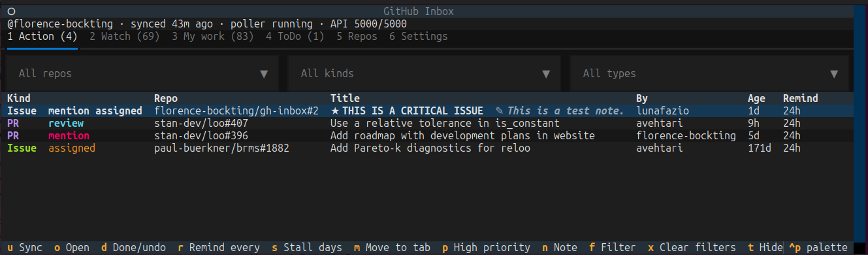Viewport: 868px width, 255px height.
Task: Select THIS IS A CRITICAL ISSUE title
Action: coord(413,111)
